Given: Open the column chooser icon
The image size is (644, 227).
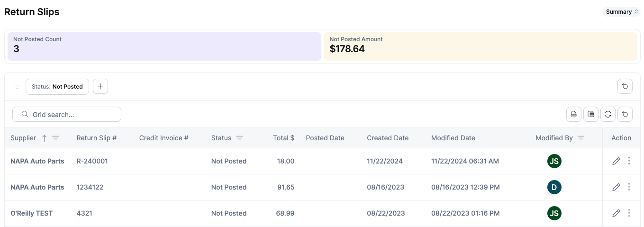Looking at the screenshot, I should point(591,114).
